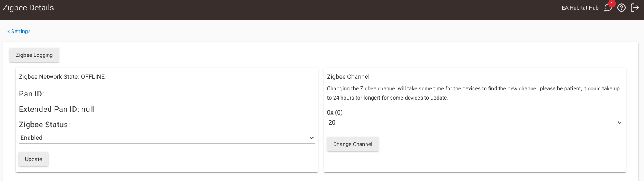Image resolution: width=644 pixels, height=181 pixels.
Task: Click the Pan ID label
Action: (31, 94)
